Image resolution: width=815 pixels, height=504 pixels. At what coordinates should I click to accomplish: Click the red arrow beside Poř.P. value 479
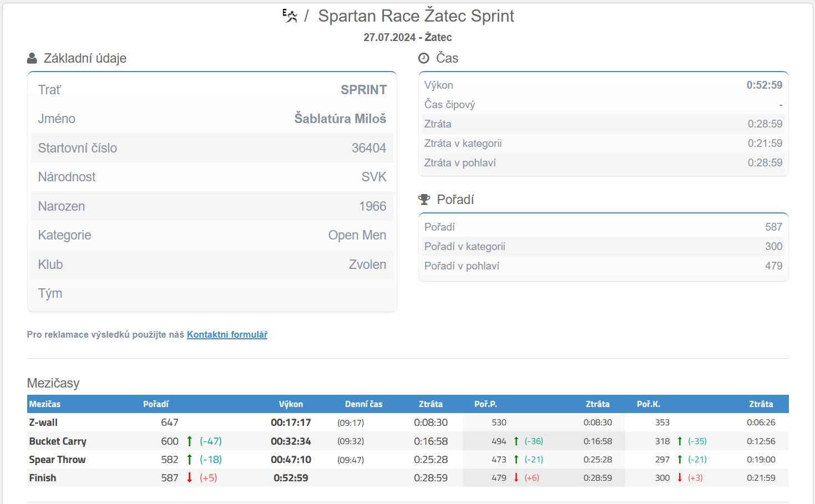(x=516, y=478)
